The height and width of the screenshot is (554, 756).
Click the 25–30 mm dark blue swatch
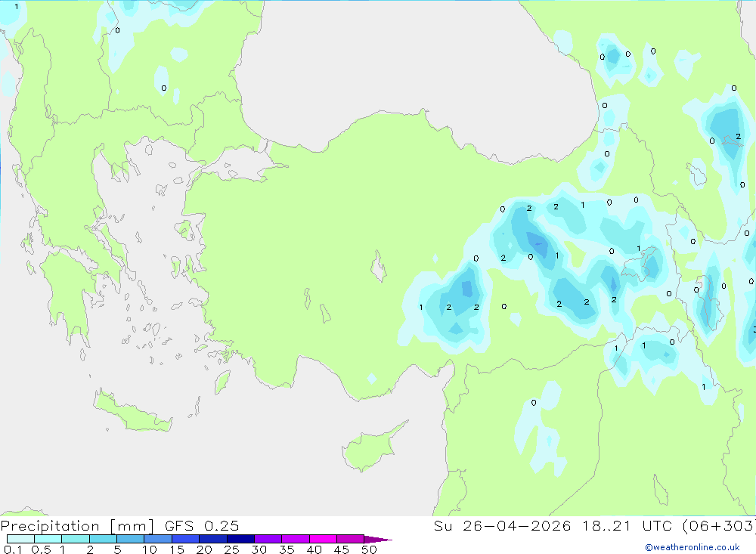click(x=240, y=539)
